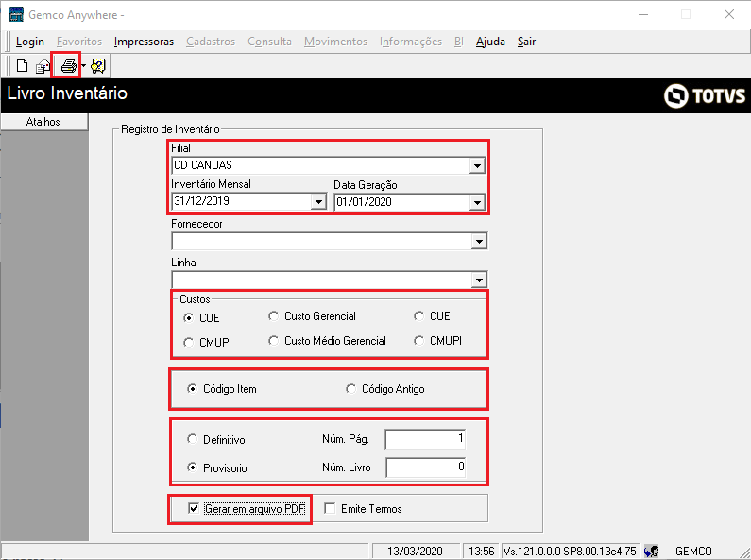The height and width of the screenshot is (560, 751).
Task: Click the Gemco Anywhere title bar app icon
Action: pyautogui.click(x=16, y=14)
